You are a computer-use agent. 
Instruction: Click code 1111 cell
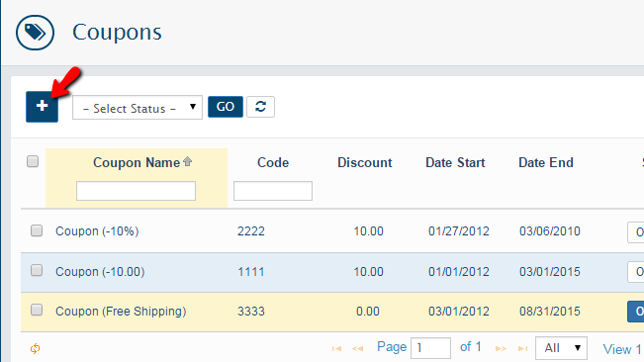click(x=251, y=272)
